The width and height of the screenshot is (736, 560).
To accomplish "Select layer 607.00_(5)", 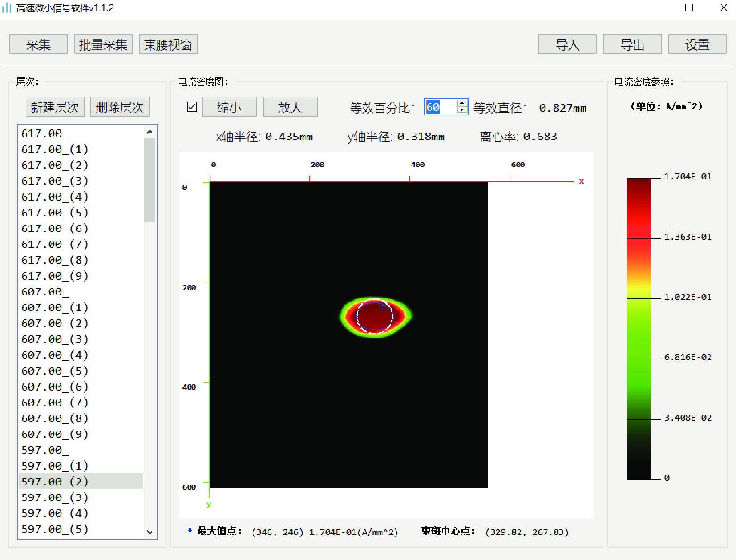I will tap(81, 371).
